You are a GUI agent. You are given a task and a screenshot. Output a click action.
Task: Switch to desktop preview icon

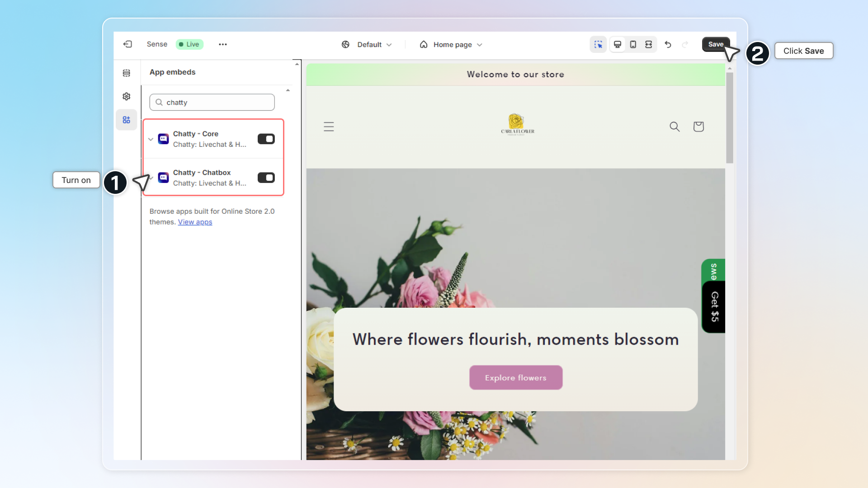click(617, 44)
